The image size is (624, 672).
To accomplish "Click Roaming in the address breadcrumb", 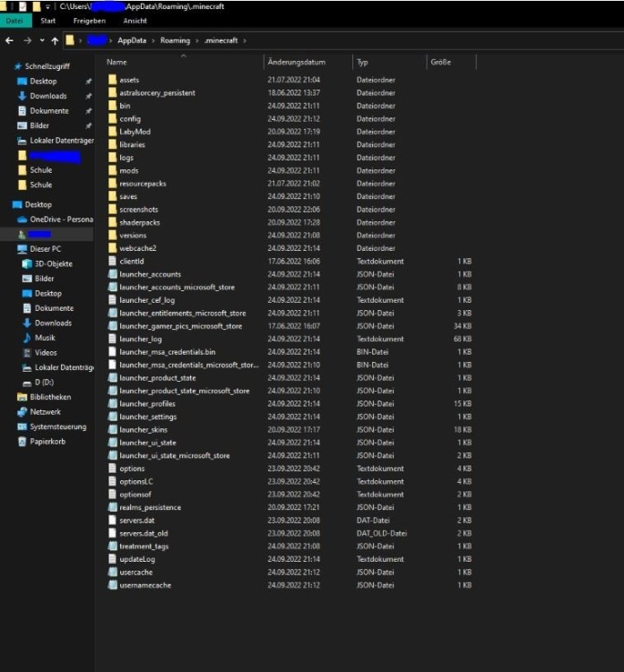I will click(175, 40).
